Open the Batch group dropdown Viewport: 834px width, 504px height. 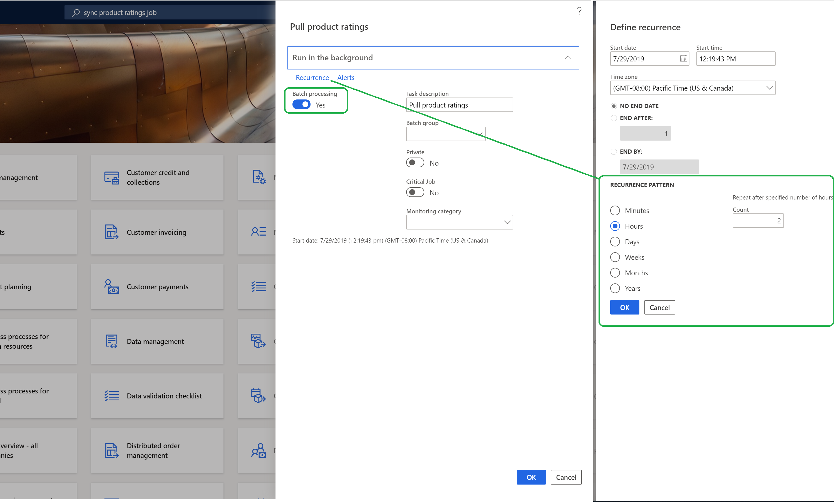click(x=481, y=134)
